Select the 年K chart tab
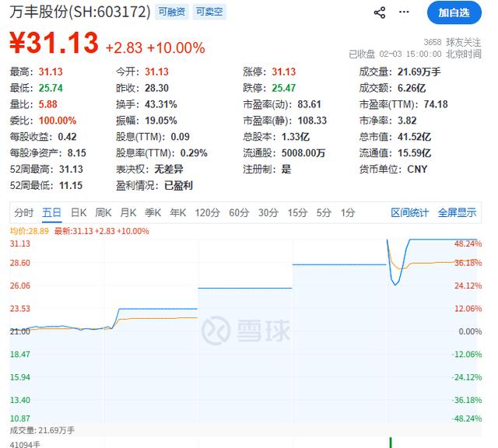 (x=178, y=212)
